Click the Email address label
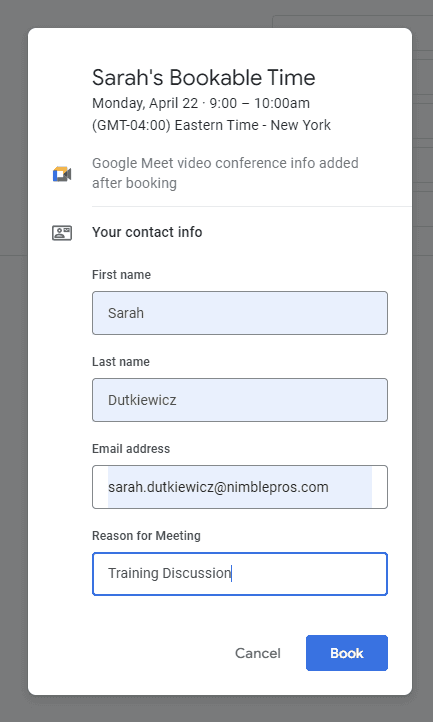The height and width of the screenshot is (722, 433). (x=131, y=449)
